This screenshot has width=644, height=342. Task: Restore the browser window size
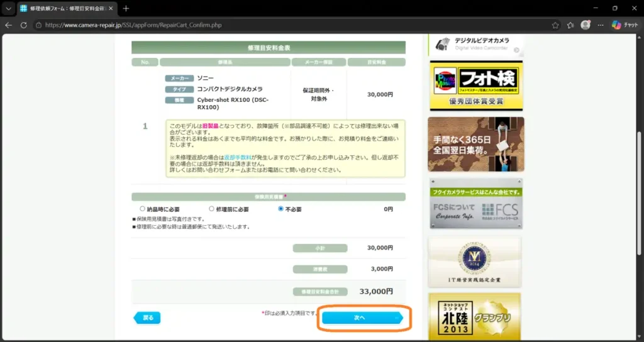pyautogui.click(x=615, y=8)
